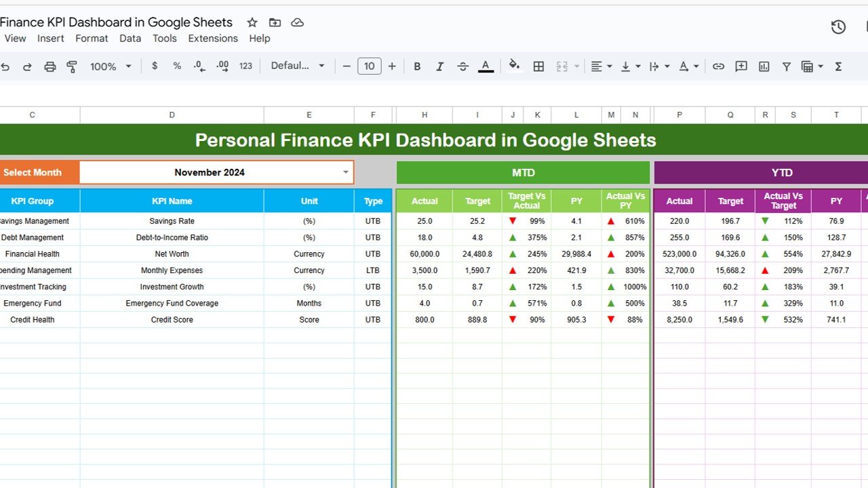The height and width of the screenshot is (488, 868).
Task: Toggle bold formatting
Action: click(x=417, y=66)
